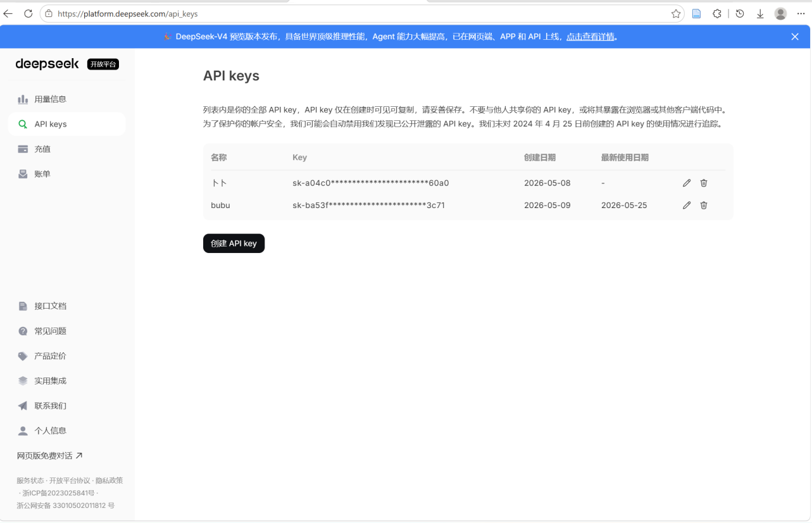Reload the page with the refresh icon
This screenshot has width=812, height=523.
pos(28,13)
